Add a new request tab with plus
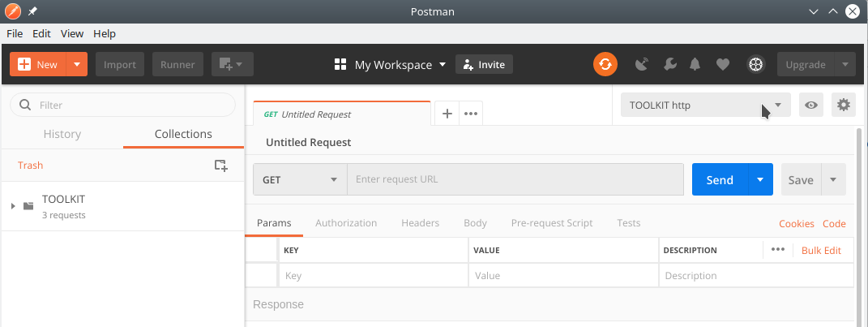Image resolution: width=868 pixels, height=327 pixels. tap(447, 114)
